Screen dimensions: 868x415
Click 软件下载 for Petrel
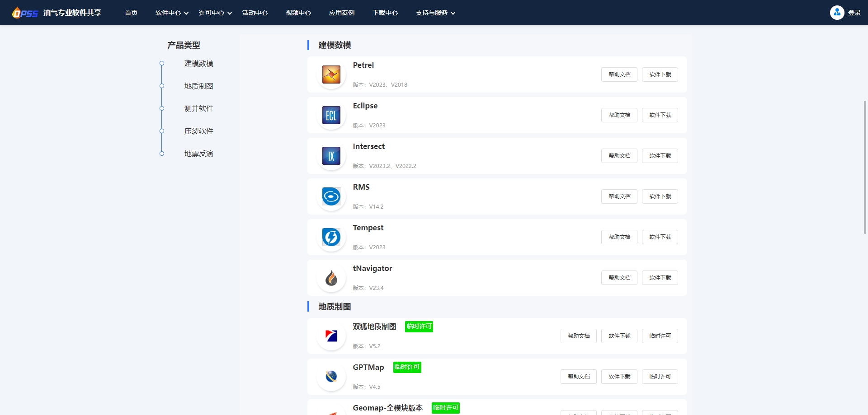660,75
